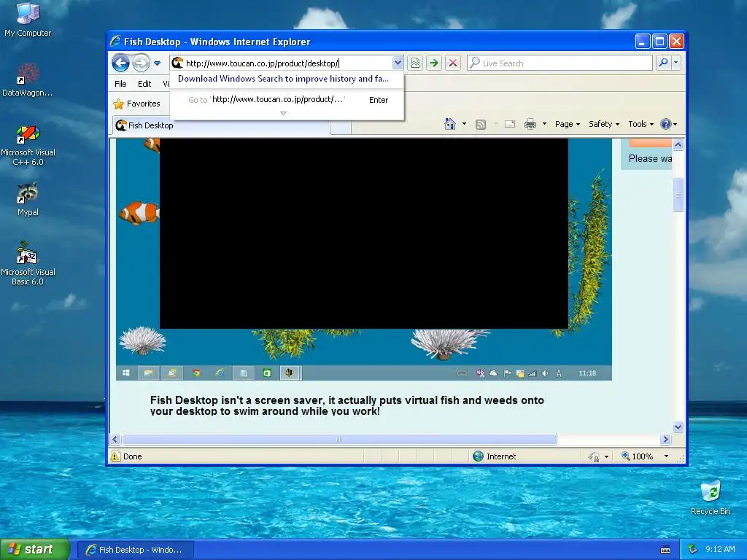Click the horizontal scrollbar left arrow
This screenshot has width=747, height=560.
(x=115, y=439)
